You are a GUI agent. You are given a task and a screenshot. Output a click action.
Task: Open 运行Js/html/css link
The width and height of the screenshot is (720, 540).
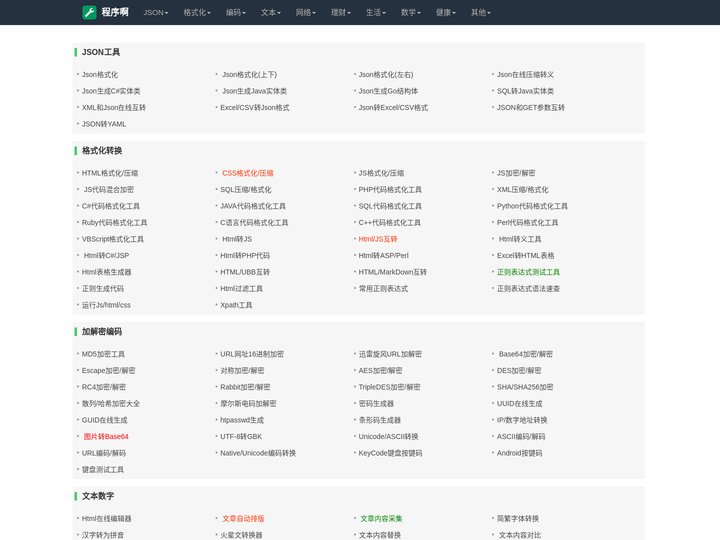point(106,305)
